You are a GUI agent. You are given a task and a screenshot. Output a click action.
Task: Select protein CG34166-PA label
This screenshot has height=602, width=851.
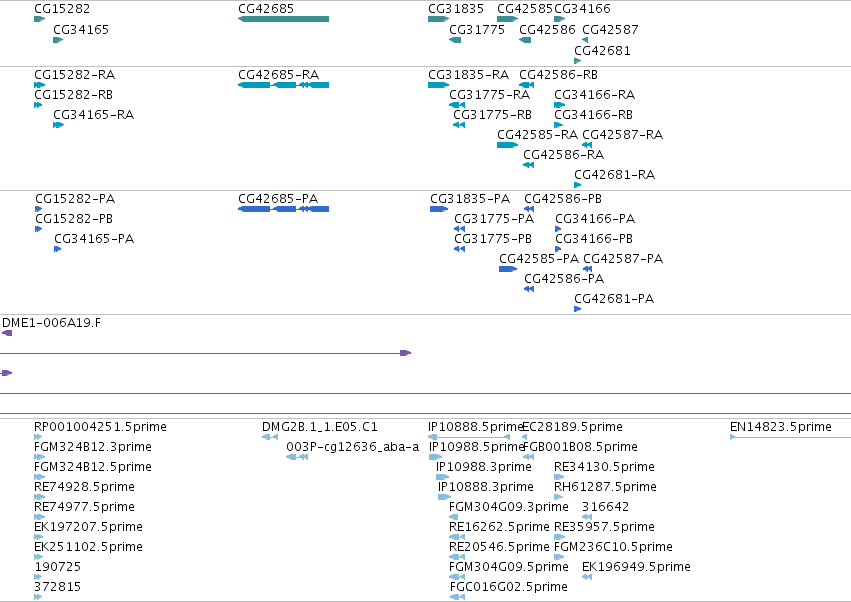tap(595, 219)
